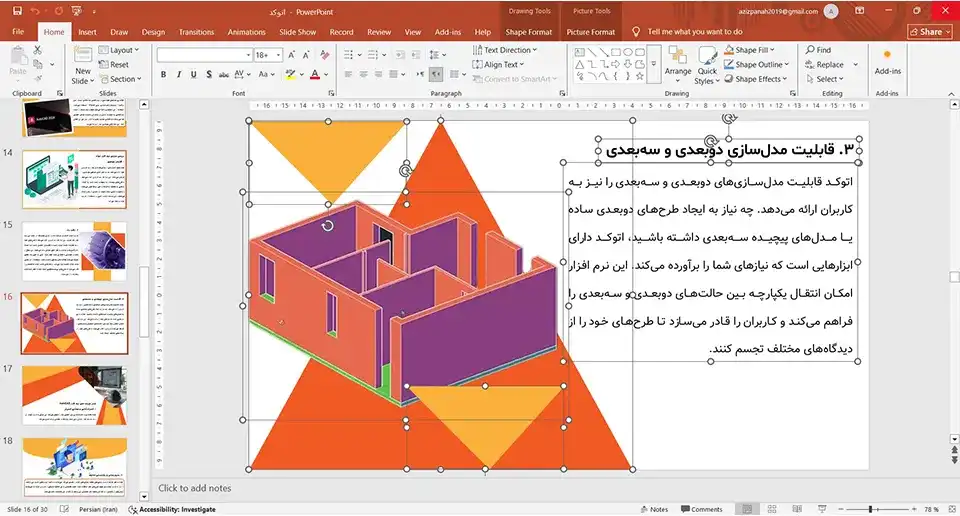Screen dimensions: 960x516
Task: Select the Text Box shape in gallery
Action: 579,52
